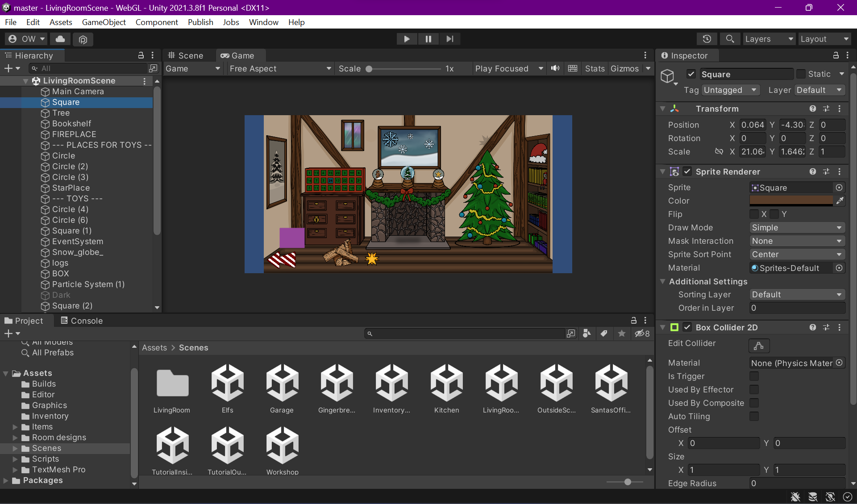
Task: Disable the Sprite Renderer component checkbox
Action: [687, 171]
